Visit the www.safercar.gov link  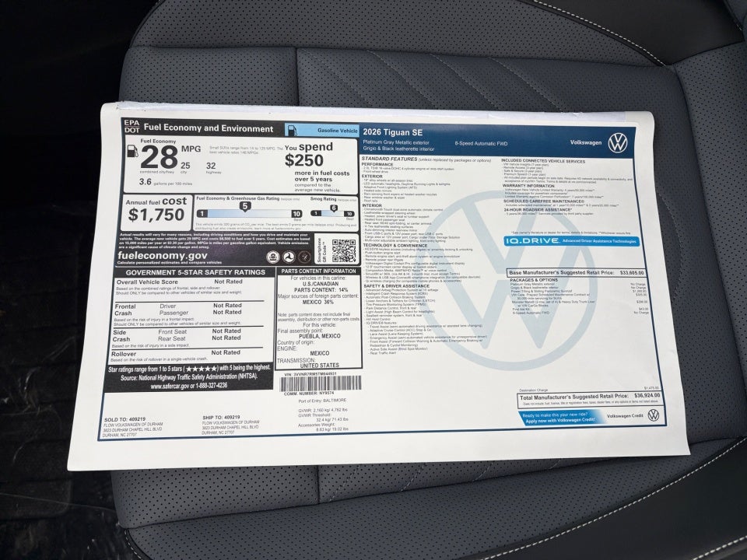(x=170, y=387)
